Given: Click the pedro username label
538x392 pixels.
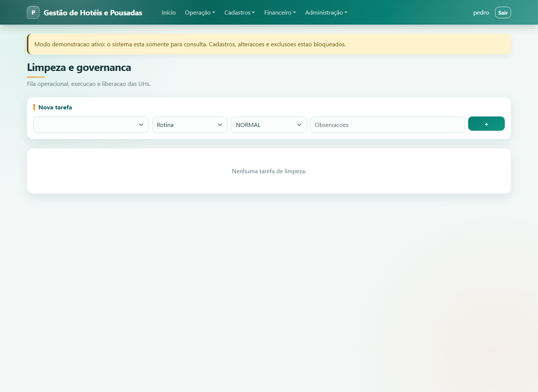Looking at the screenshot, I should click(x=481, y=12).
